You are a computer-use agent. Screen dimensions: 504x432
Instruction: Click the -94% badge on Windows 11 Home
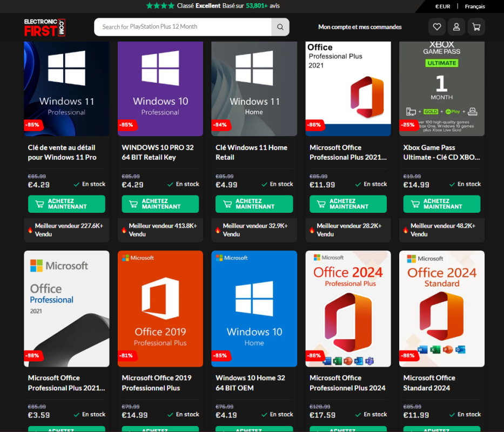coord(221,125)
